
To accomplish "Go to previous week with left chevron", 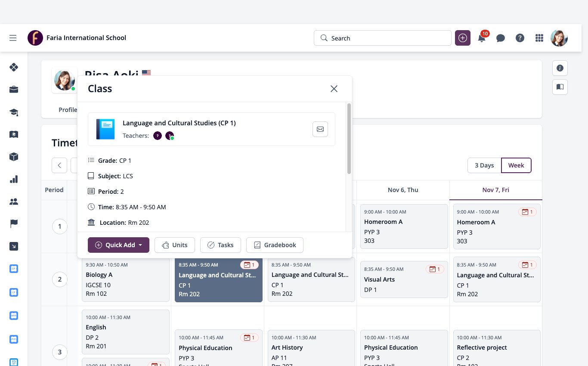I will pos(59,165).
